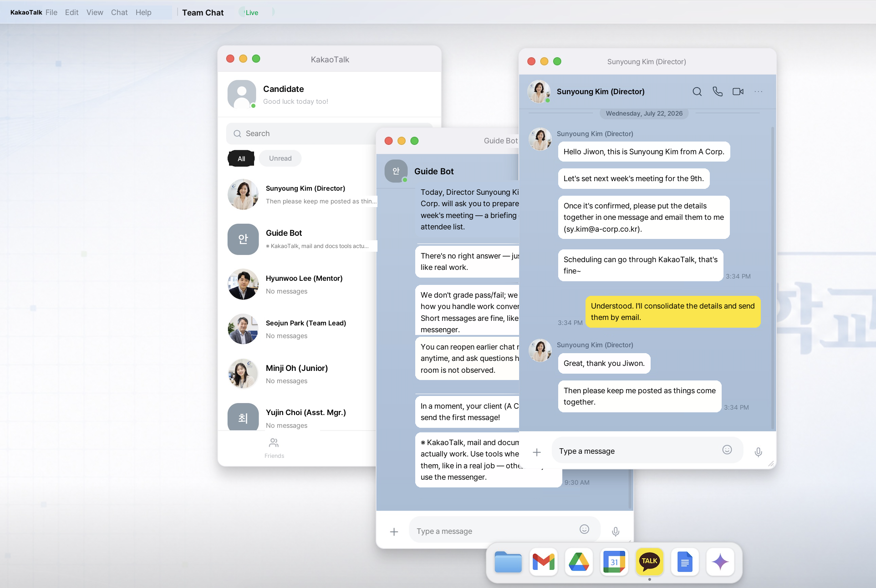Launch Gmail from dock
Viewport: 876px width, 588px height.
point(544,562)
